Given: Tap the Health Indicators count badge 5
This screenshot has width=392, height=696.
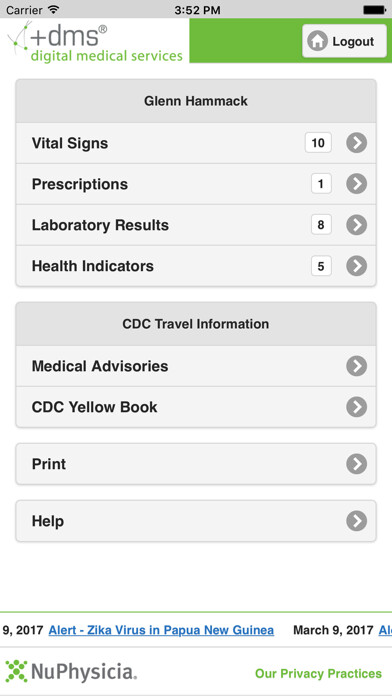Looking at the screenshot, I should point(321,266).
